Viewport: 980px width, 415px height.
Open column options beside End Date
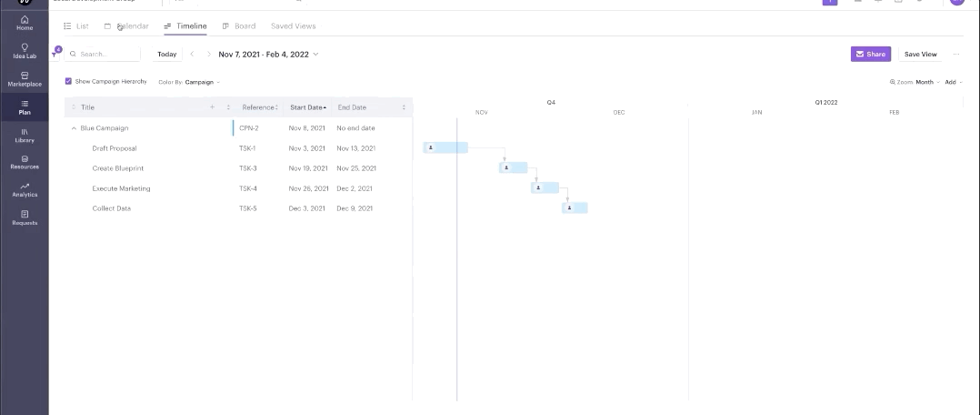click(x=404, y=107)
